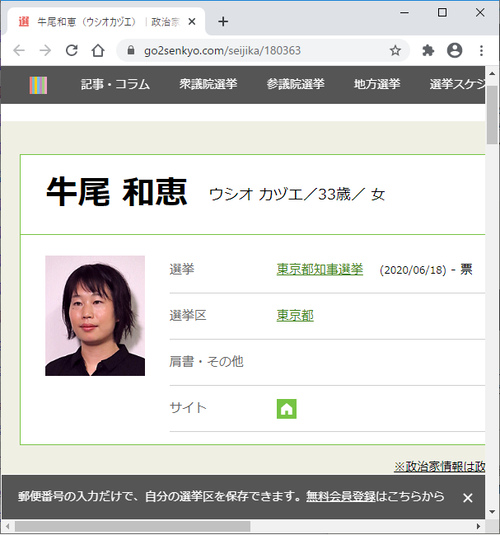Click the vertical scrollbar up arrow
Image resolution: width=500 pixels, height=535 pixels.
pos(492,73)
